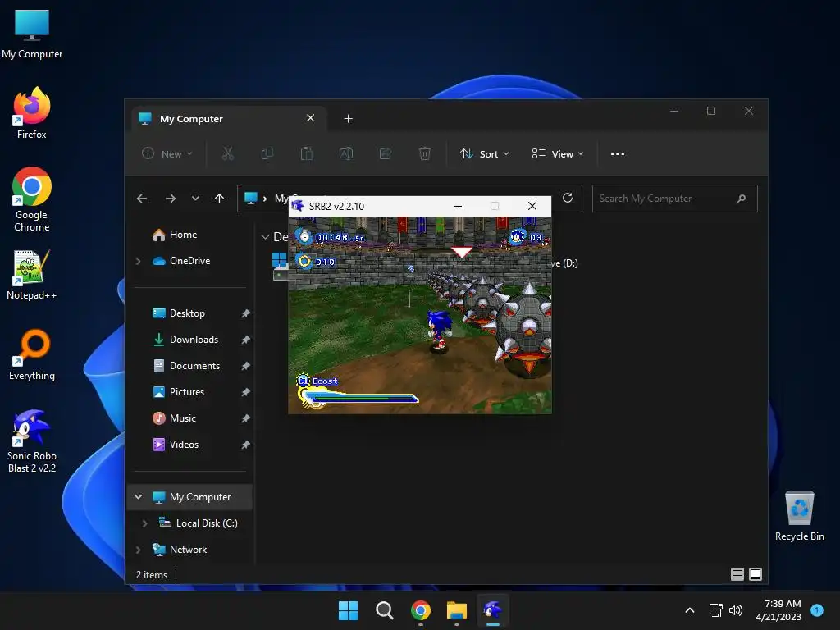
Task: Expand Local Disk (C:) tree node
Action: (x=144, y=523)
